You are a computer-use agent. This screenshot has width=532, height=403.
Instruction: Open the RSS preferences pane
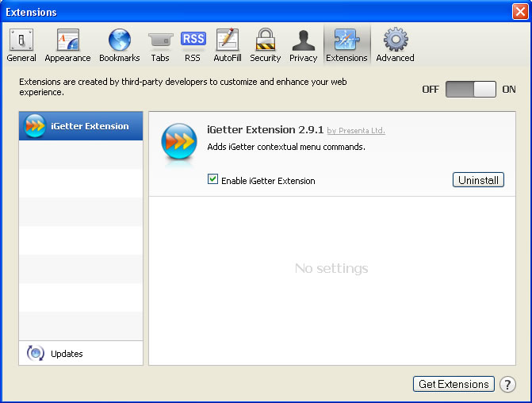click(193, 45)
